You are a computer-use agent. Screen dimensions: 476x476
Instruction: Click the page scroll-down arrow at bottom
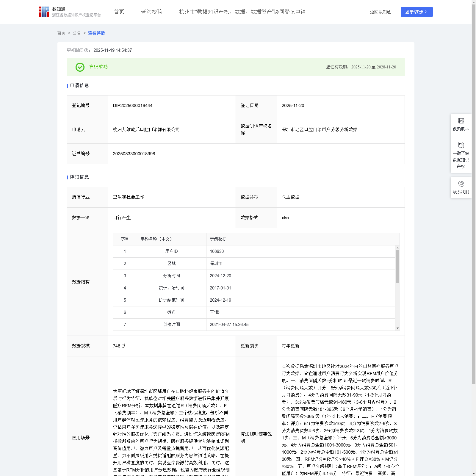coord(474,474)
